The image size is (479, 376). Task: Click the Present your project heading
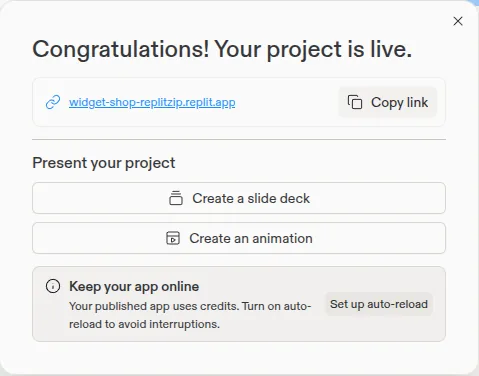pyautogui.click(x=104, y=163)
